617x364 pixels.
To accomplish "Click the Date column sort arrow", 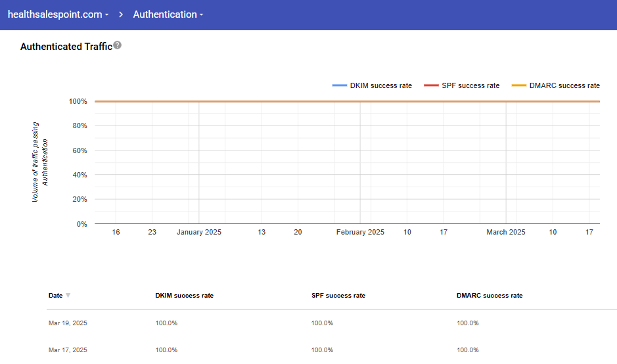I will [x=68, y=296].
